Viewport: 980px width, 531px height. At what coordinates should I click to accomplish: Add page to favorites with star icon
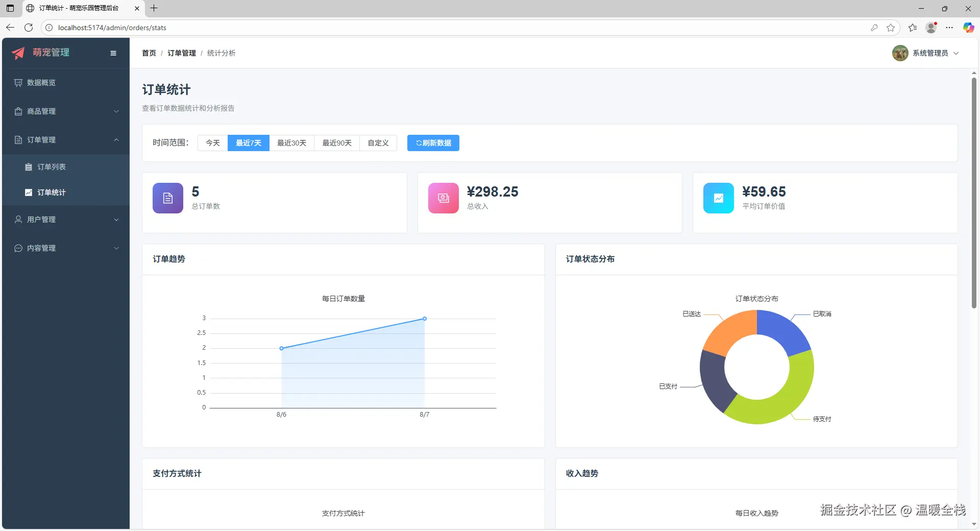coord(891,28)
